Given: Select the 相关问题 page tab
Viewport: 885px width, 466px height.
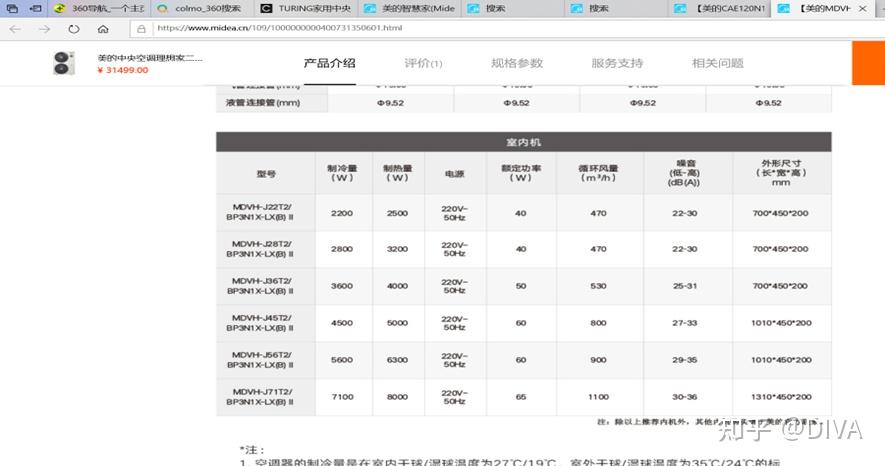Looking at the screenshot, I should pyautogui.click(x=718, y=63).
